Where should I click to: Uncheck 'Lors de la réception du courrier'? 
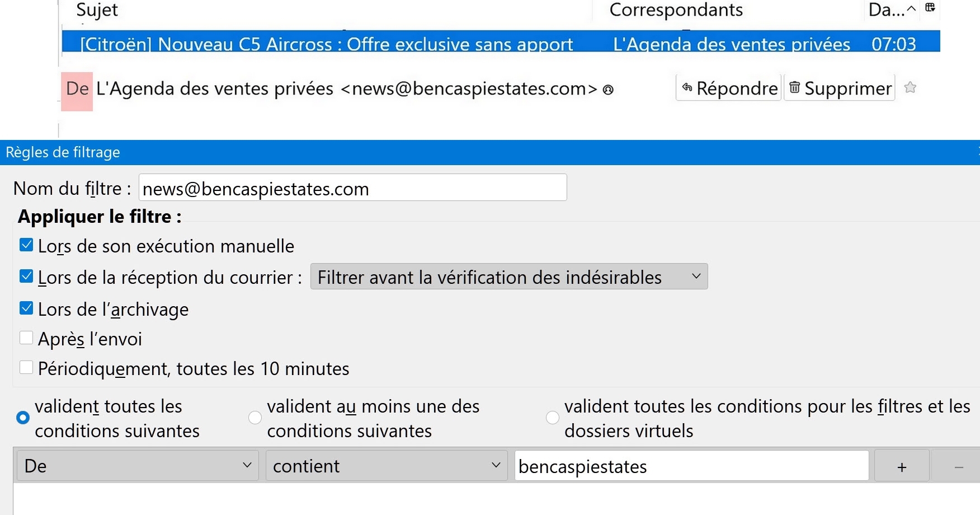click(x=26, y=277)
